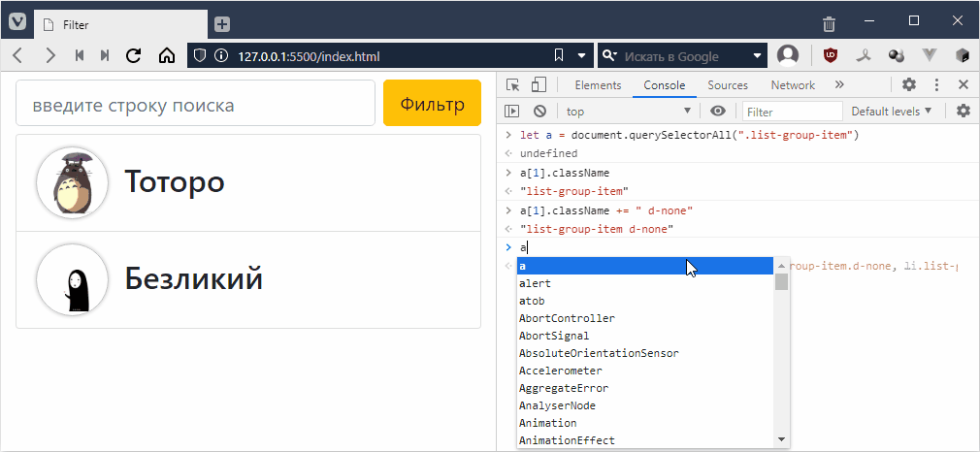980x452 pixels.
Task: Expand more DevTools tabs chevron
Action: (x=839, y=85)
